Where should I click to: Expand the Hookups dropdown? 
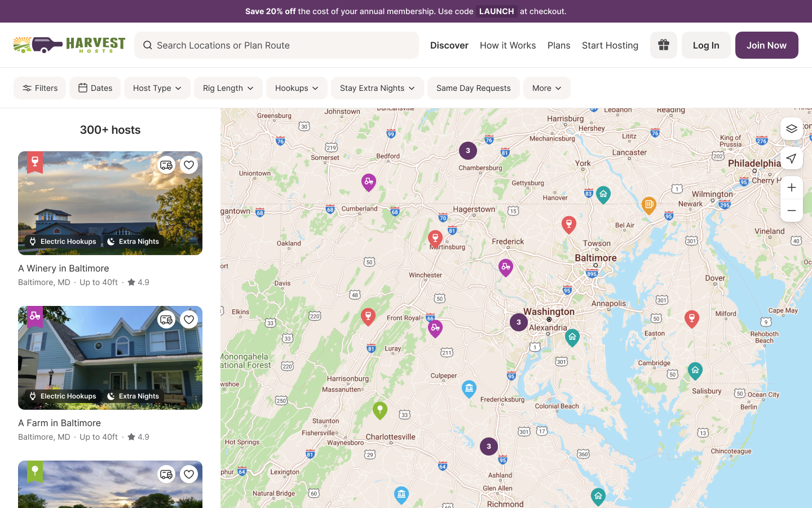point(297,88)
